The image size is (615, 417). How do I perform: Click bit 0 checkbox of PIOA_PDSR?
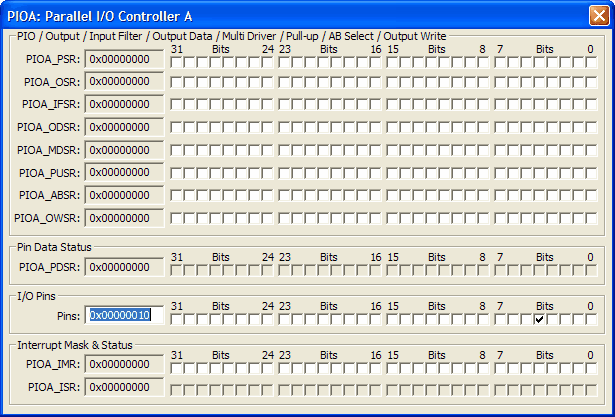pyautogui.click(x=591, y=270)
